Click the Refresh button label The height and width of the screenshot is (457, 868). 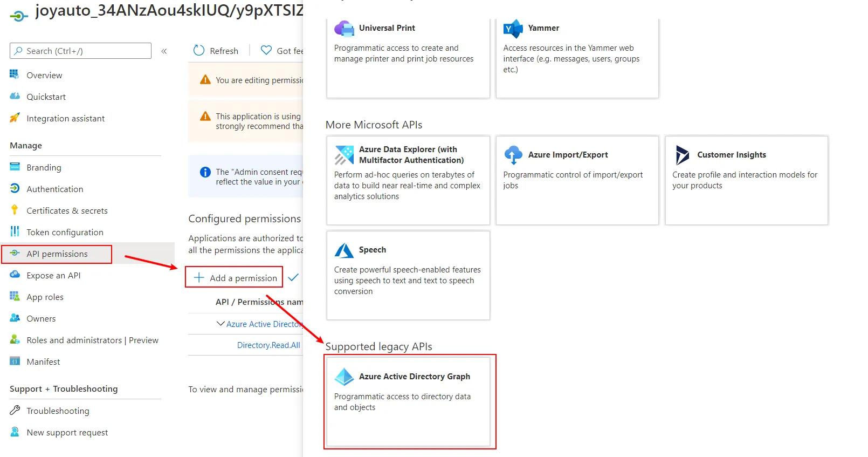(x=224, y=51)
